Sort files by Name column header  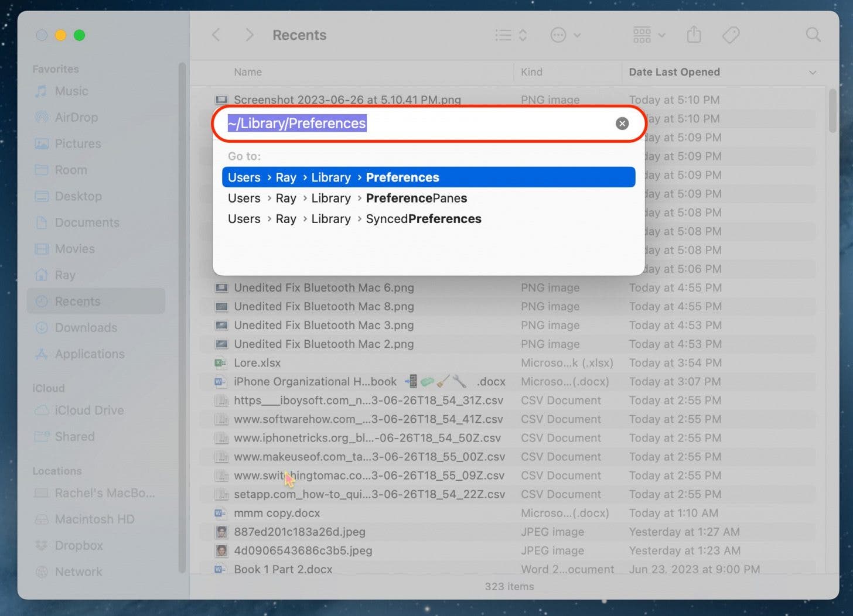[248, 72]
